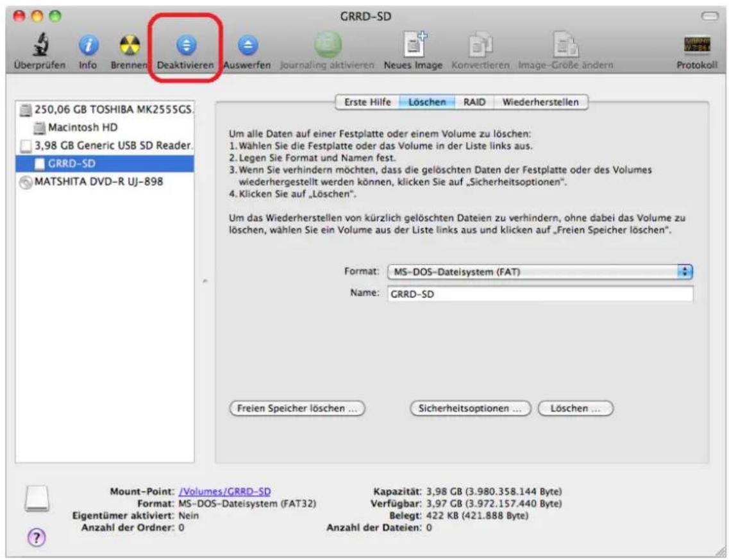Select the 250,06 GB TOSHIBA disk
Viewport: 729px width, 560px height.
105,109
